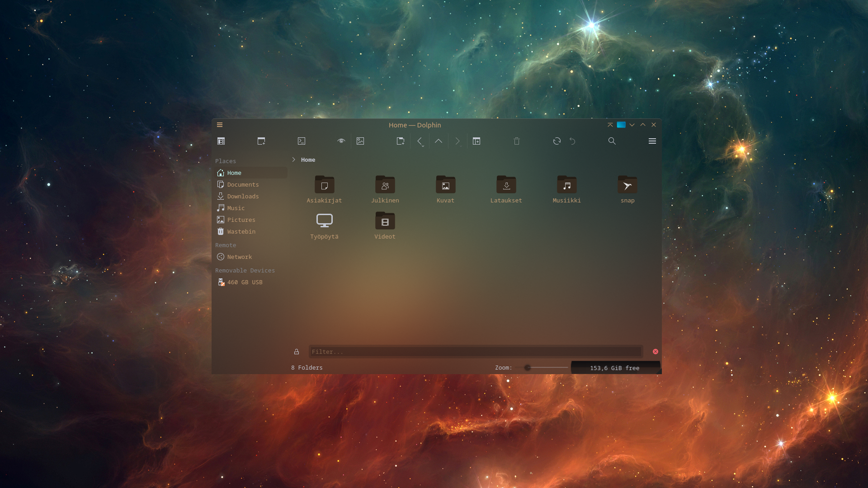Open Network under Remote
This screenshot has height=488, width=868.
click(250, 257)
